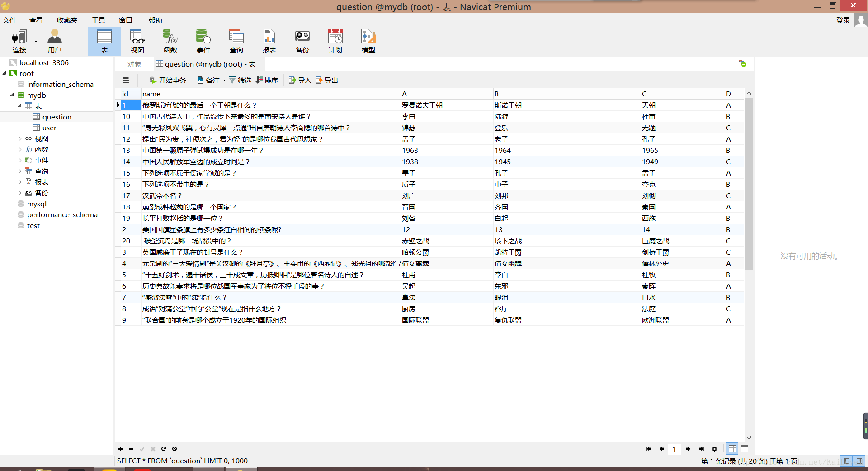Open the dropdown arrow beside the 连接 icon

[x=36, y=42]
